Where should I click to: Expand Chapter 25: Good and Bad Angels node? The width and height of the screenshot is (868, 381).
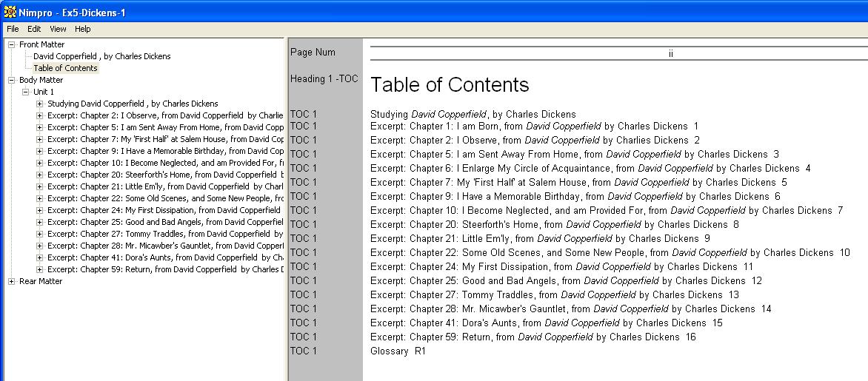pos(39,222)
